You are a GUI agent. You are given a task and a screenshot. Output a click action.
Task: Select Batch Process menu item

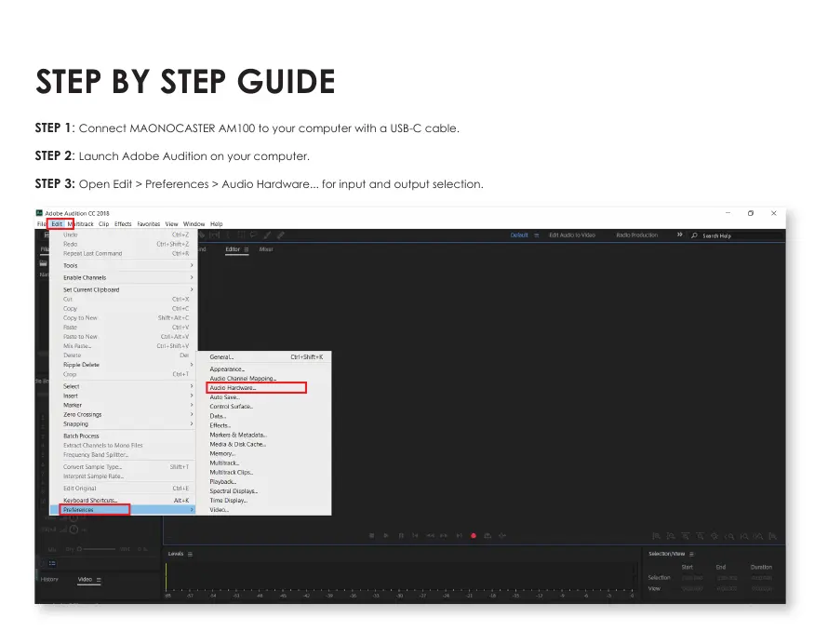tap(123, 436)
